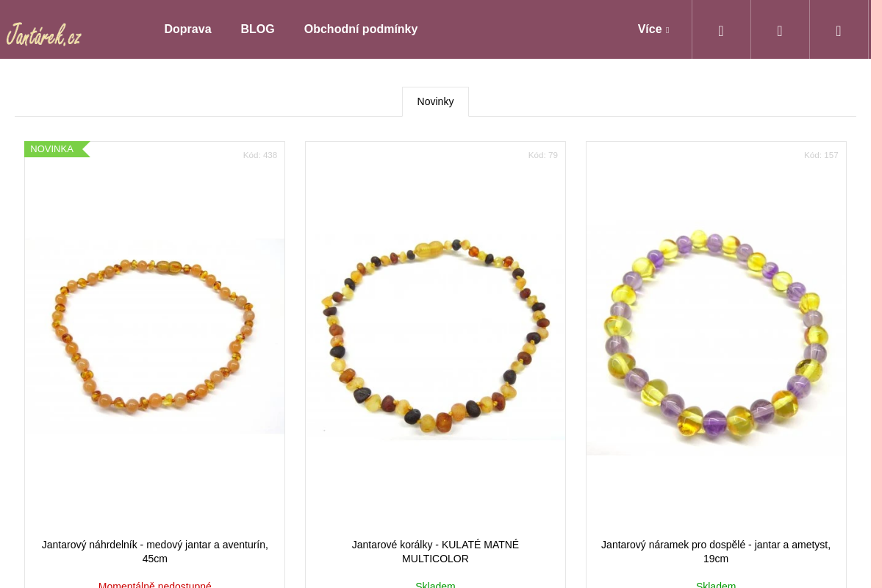Click the green NOVINKA badge
882x588 pixels.
(x=53, y=149)
